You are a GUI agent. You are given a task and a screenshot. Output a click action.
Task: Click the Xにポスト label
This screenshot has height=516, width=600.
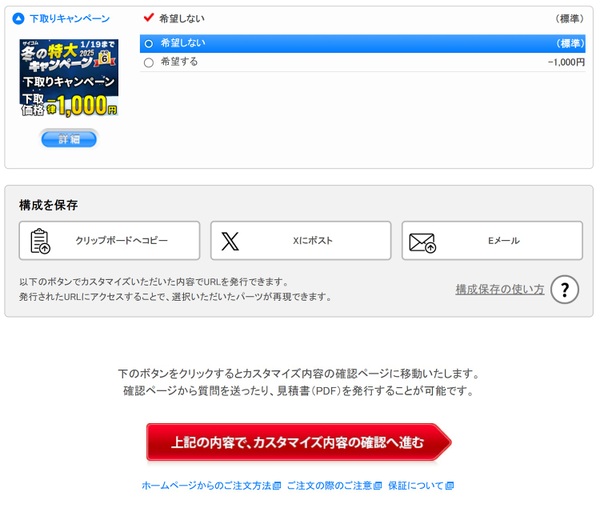tap(313, 240)
